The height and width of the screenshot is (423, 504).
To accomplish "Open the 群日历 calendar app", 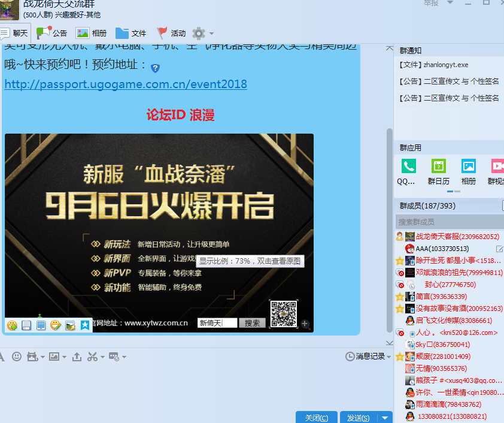I will [438, 171].
